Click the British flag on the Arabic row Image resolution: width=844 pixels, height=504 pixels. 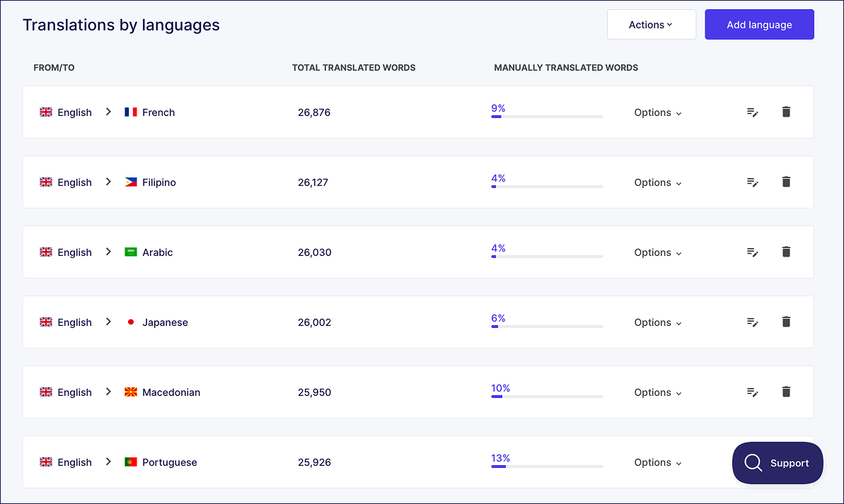[45, 252]
